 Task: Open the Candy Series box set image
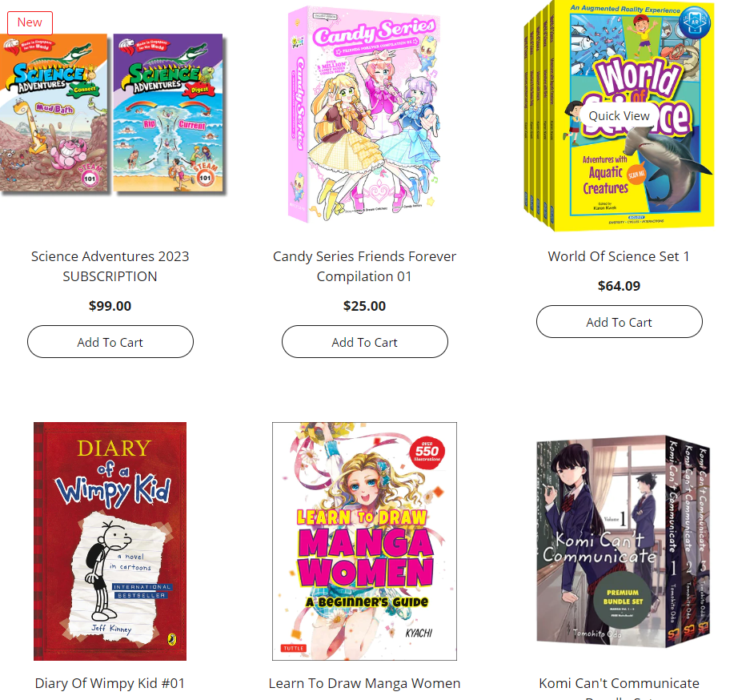pyautogui.click(x=364, y=115)
